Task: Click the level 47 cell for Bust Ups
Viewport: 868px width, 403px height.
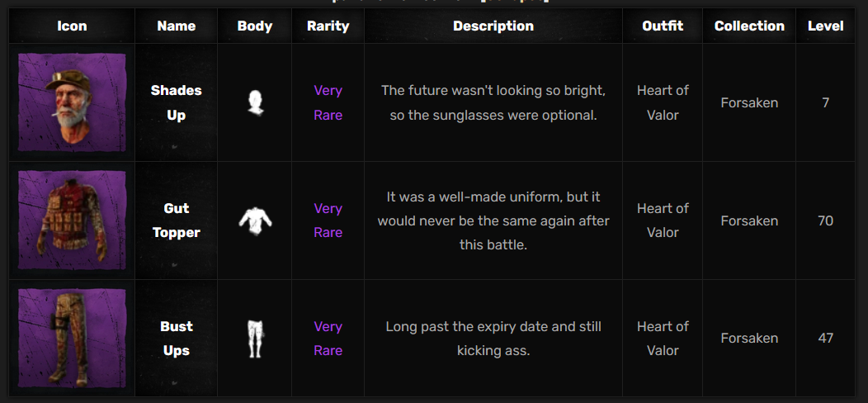Action: [825, 338]
